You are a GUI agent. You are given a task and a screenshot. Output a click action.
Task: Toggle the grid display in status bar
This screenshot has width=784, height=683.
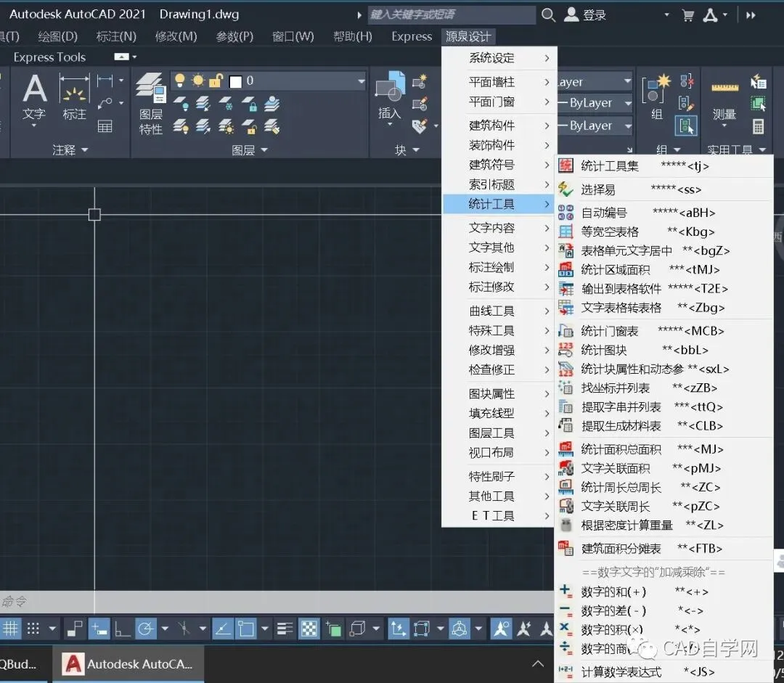tap(10, 629)
